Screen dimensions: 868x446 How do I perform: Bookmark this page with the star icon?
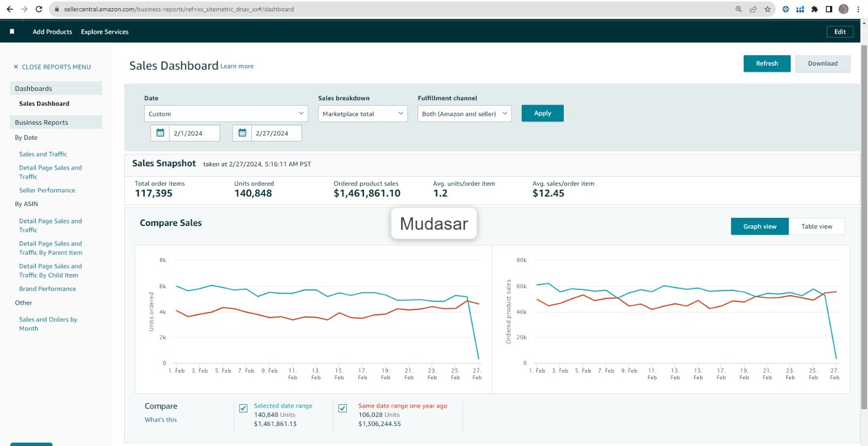(768, 9)
